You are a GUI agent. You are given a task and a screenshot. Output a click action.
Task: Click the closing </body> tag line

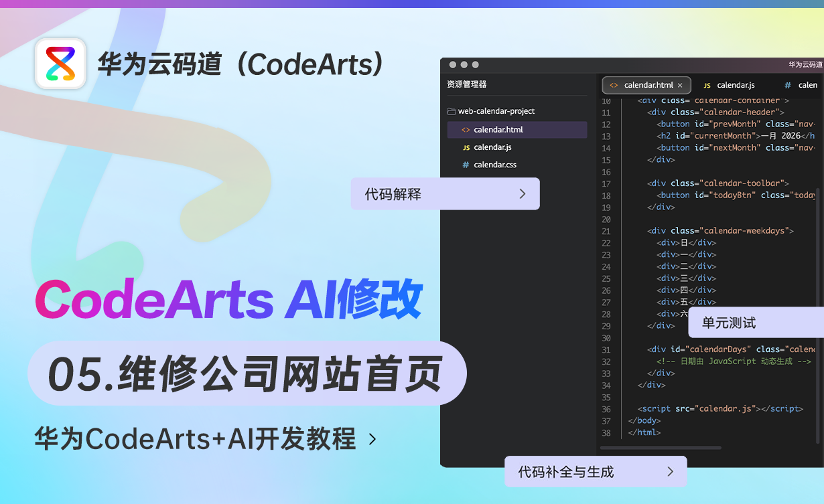(x=644, y=421)
